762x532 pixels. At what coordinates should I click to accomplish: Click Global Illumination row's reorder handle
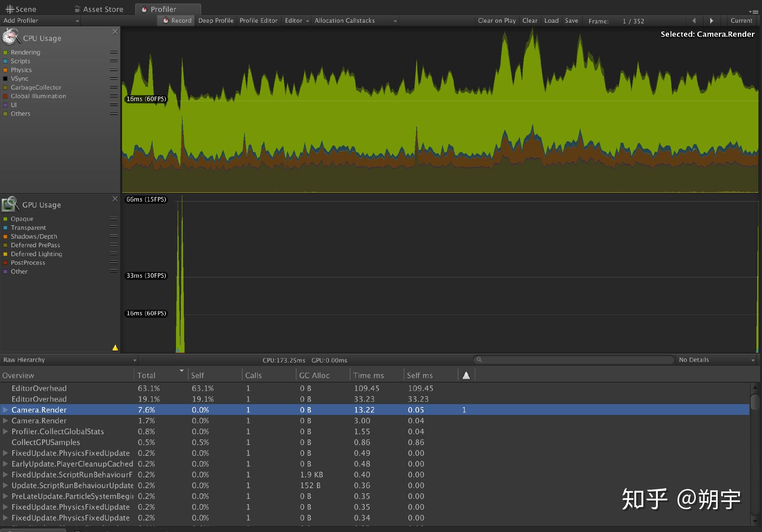(x=114, y=96)
